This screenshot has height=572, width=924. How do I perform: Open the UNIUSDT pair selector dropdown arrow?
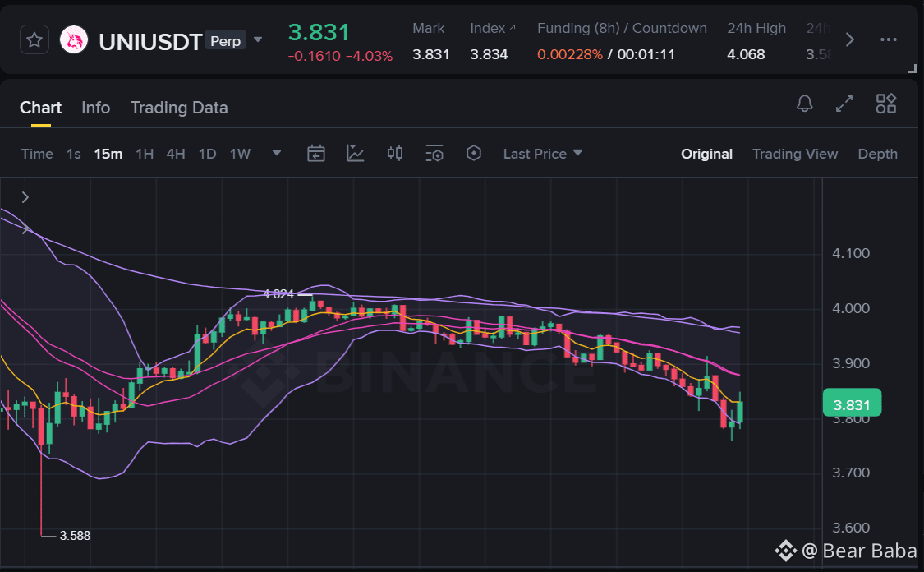click(x=258, y=40)
